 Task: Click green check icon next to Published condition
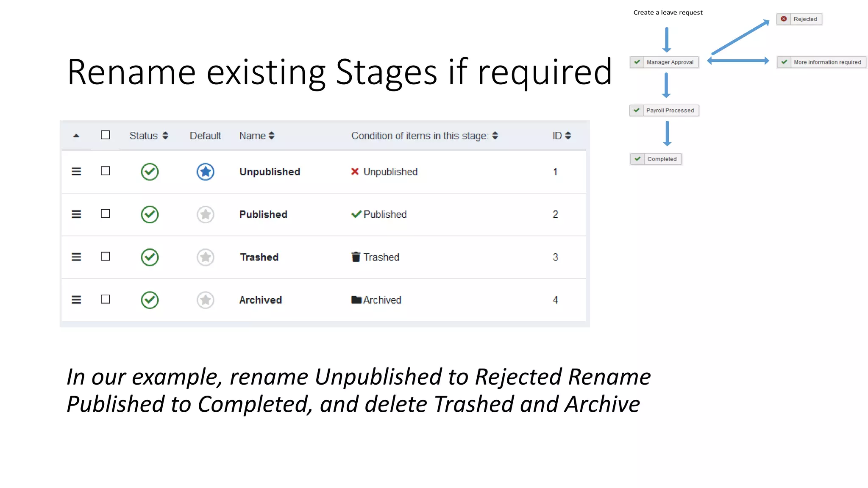pos(356,214)
